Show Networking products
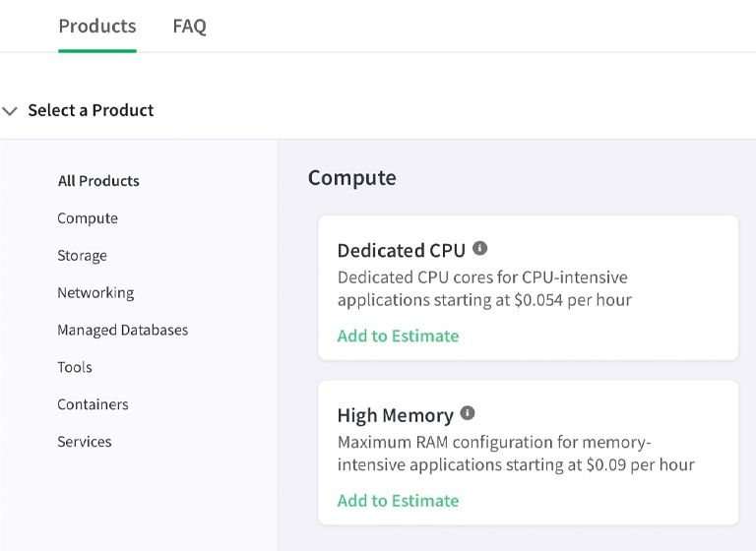Screen dimensions: 756x551 [95, 293]
